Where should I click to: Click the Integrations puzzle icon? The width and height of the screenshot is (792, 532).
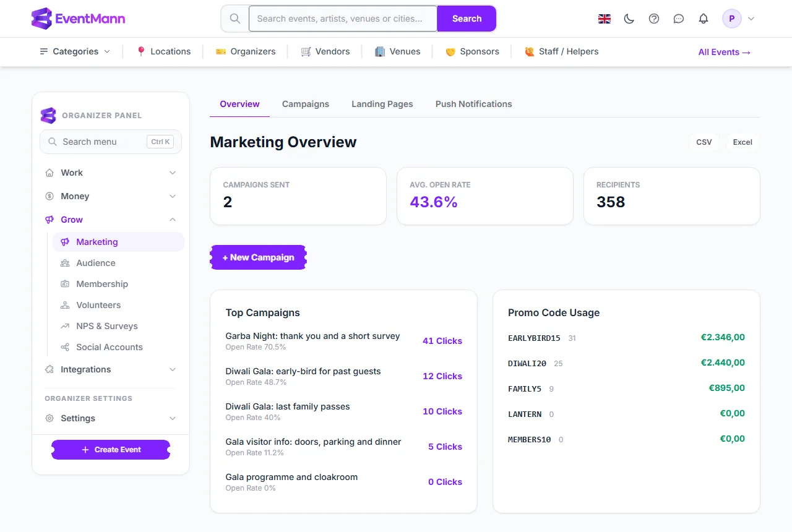click(x=49, y=369)
